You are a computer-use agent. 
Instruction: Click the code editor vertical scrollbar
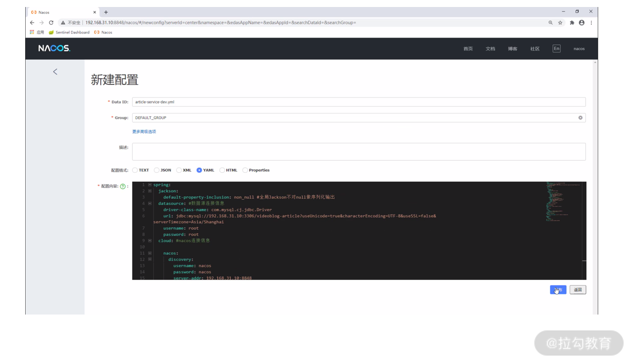coord(584,231)
